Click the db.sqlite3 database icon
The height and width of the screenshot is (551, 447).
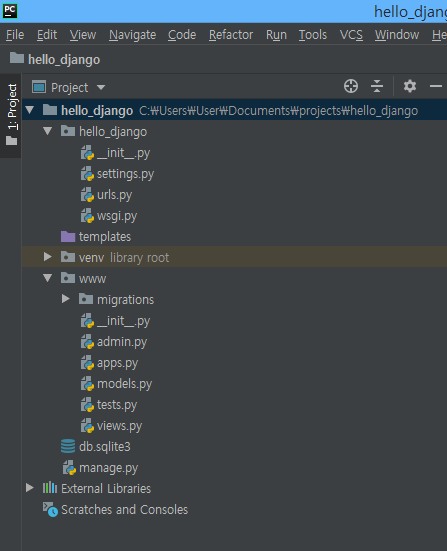[68, 446]
